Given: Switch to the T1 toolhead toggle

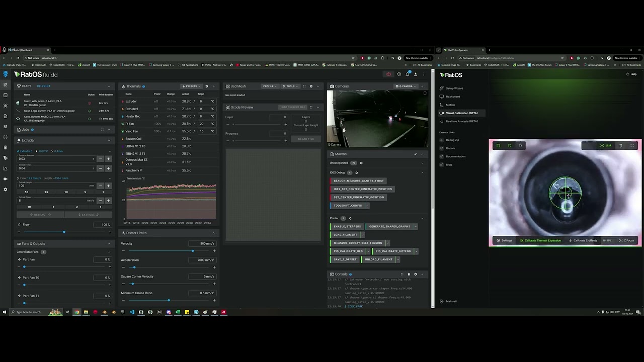Looking at the screenshot, I should (521, 146).
